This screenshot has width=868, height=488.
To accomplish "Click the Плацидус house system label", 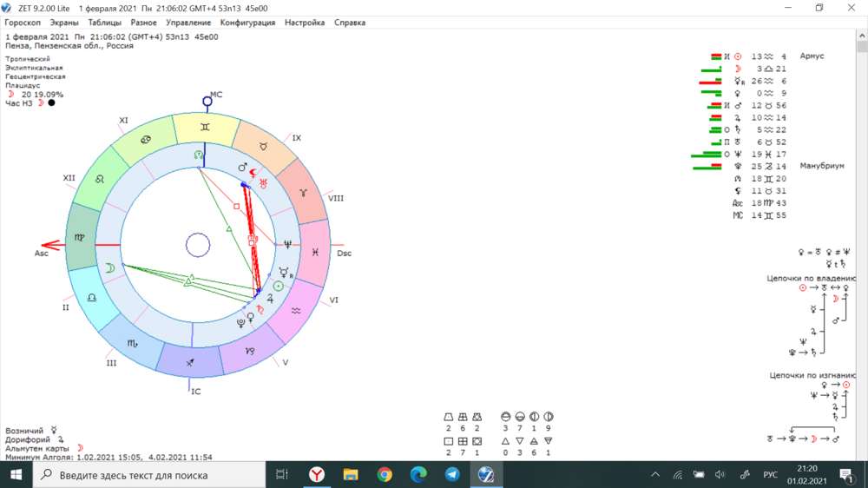I will point(23,85).
